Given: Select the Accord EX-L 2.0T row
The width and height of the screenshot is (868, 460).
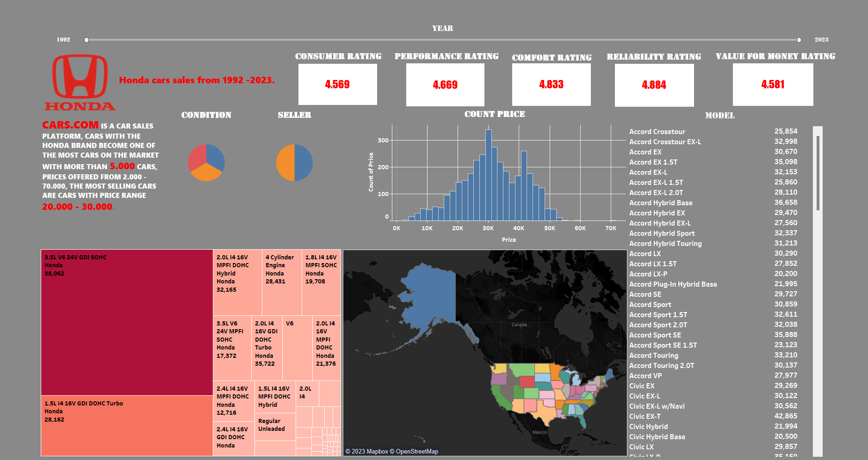Looking at the screenshot, I should pyautogui.click(x=713, y=193).
